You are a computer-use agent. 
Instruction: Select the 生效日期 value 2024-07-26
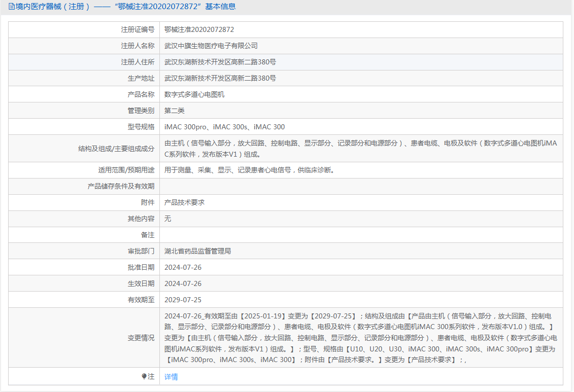point(183,283)
